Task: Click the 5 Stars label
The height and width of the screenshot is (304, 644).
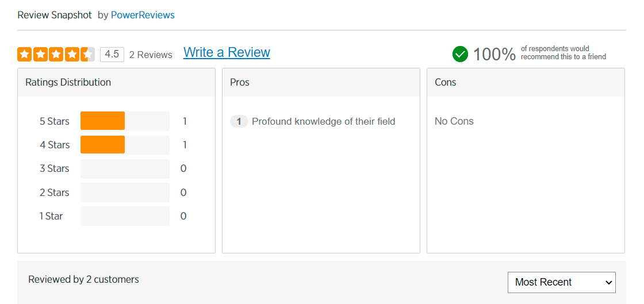Action: 54,121
